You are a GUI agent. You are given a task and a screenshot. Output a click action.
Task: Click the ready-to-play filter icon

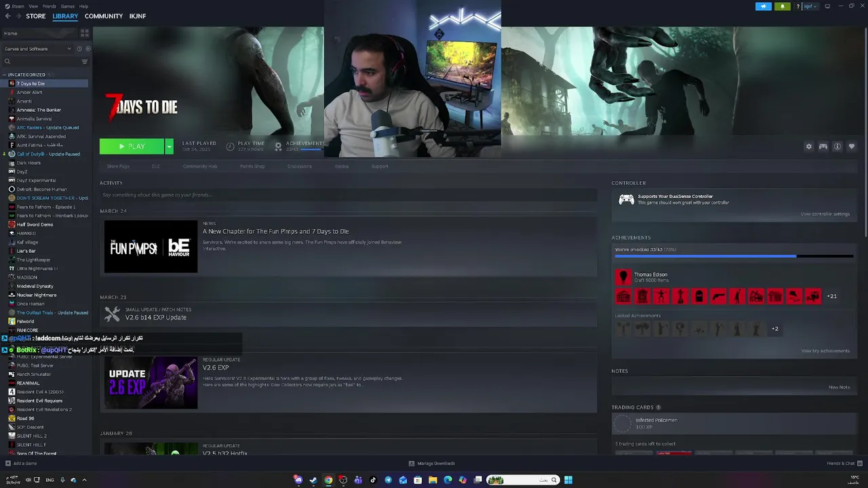tap(87, 49)
